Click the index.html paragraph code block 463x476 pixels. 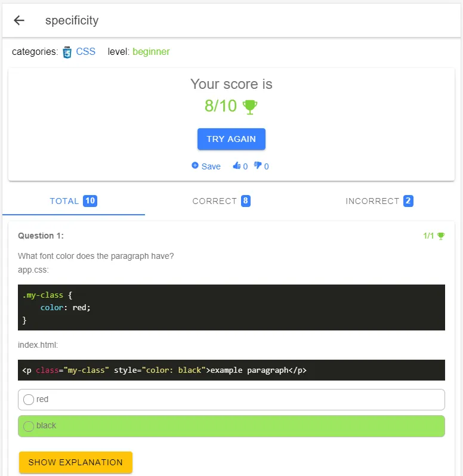pos(231,370)
